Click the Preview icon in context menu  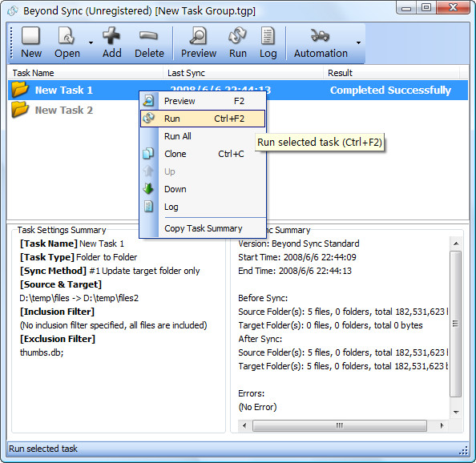click(148, 100)
